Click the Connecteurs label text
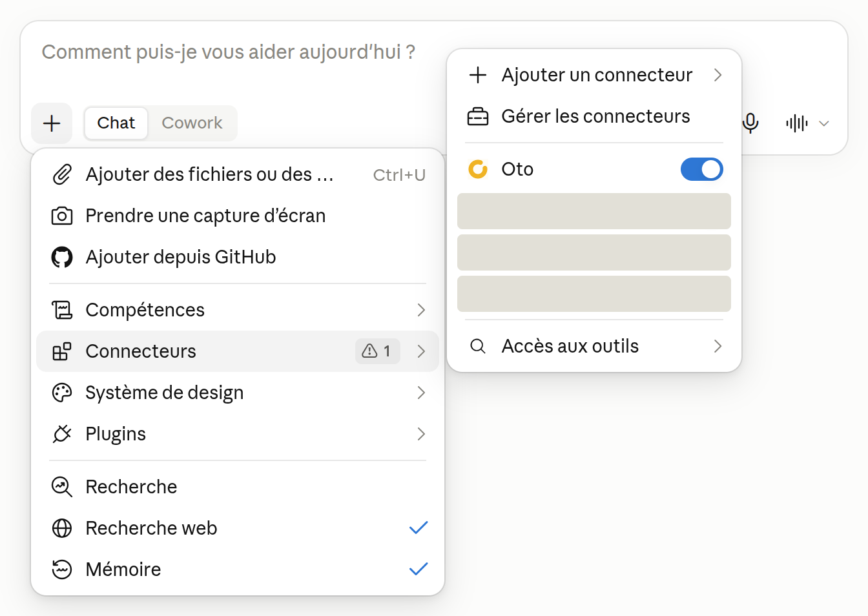The width and height of the screenshot is (868, 616). coord(141,351)
